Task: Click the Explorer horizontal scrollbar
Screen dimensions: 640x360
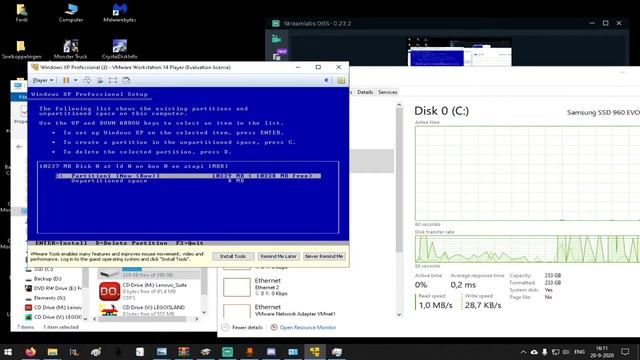Action: point(147,319)
